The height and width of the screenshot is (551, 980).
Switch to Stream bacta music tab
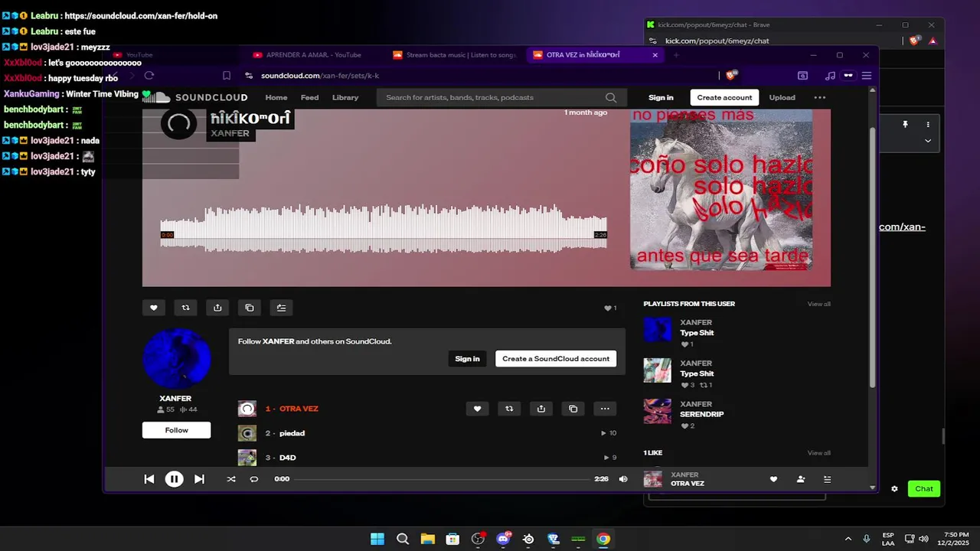[455, 55]
